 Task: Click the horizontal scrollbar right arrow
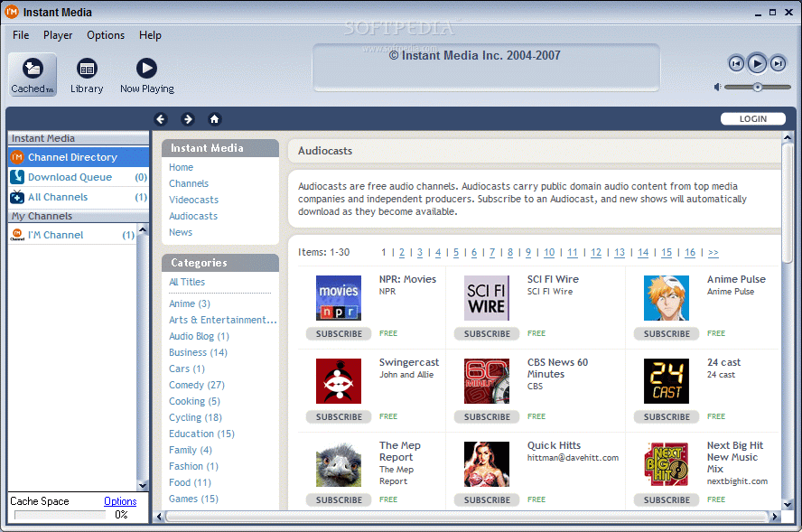774,517
